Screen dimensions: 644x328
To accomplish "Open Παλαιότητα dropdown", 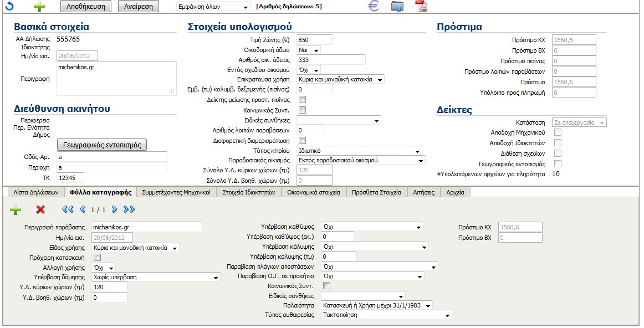I will [x=377, y=306].
